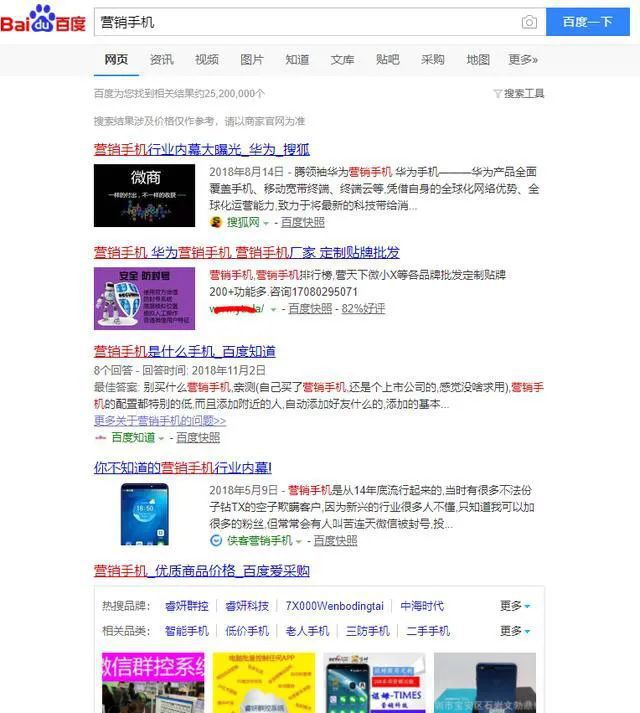Click the 百度一下 search button

click(588, 22)
